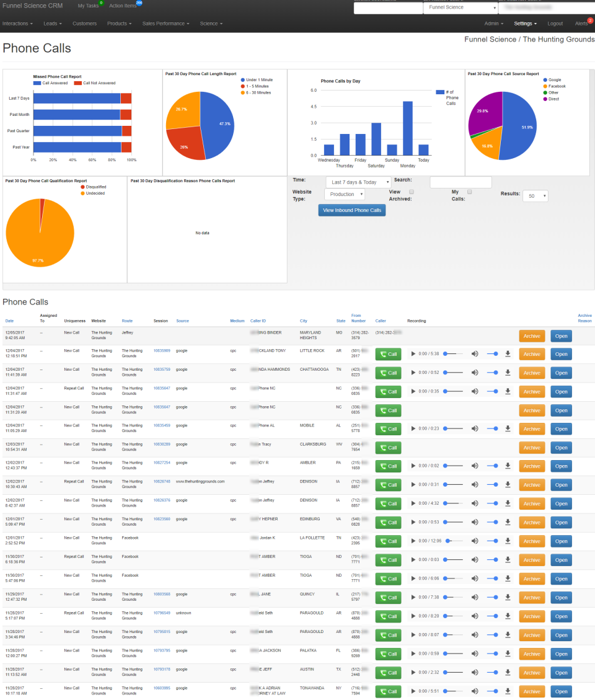The width and height of the screenshot is (595, 700).
Task: Download the 12:06 call recording
Action: click(508, 541)
